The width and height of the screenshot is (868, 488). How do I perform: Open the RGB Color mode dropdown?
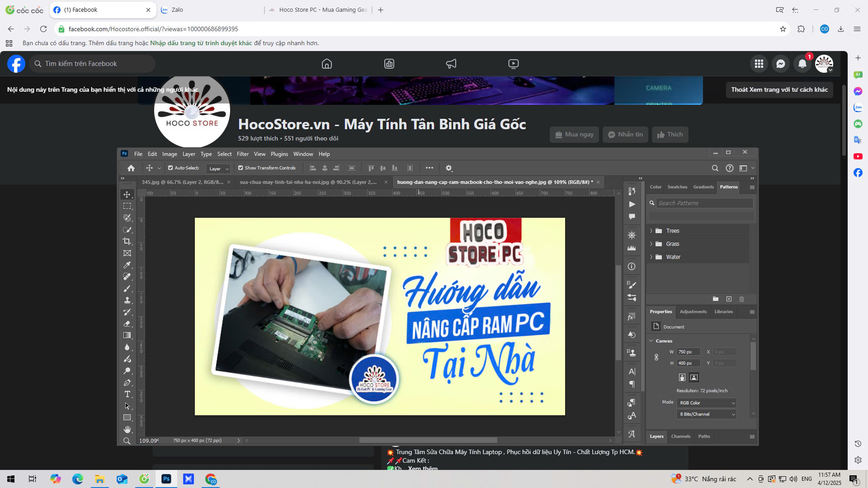[x=707, y=403]
